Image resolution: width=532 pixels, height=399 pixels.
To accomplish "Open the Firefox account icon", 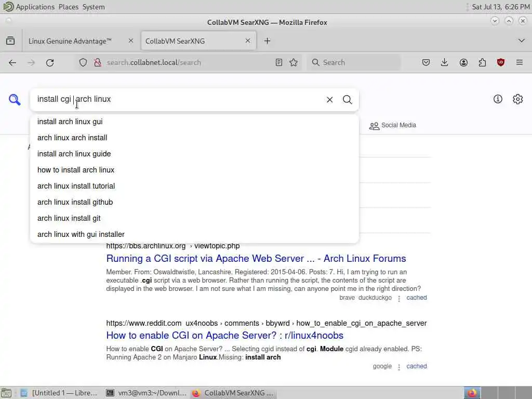I will pyautogui.click(x=463, y=62).
